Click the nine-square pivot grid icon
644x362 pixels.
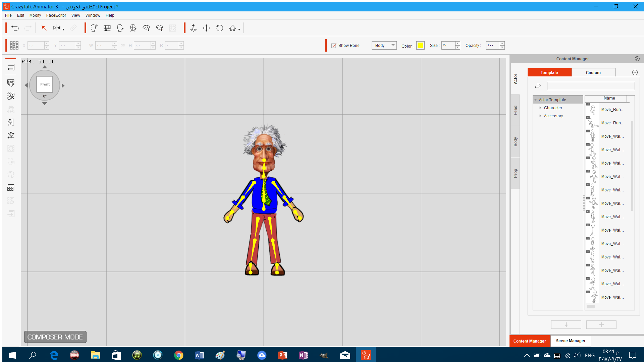[14, 46]
